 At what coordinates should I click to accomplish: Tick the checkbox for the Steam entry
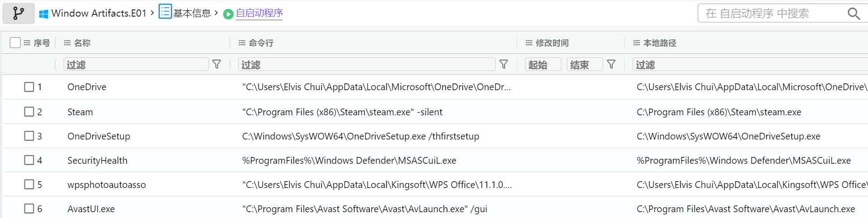(x=29, y=112)
